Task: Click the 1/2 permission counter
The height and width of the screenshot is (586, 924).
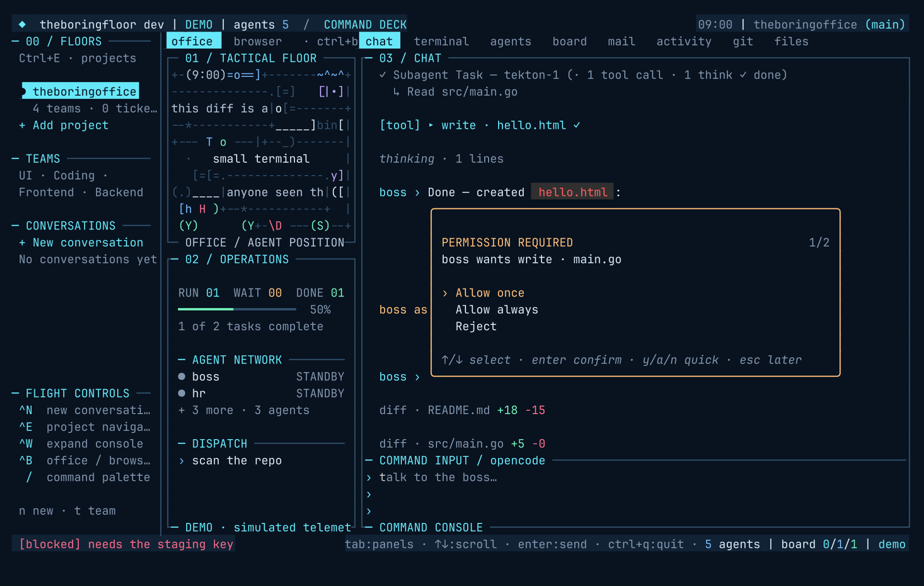Action: coord(819,243)
